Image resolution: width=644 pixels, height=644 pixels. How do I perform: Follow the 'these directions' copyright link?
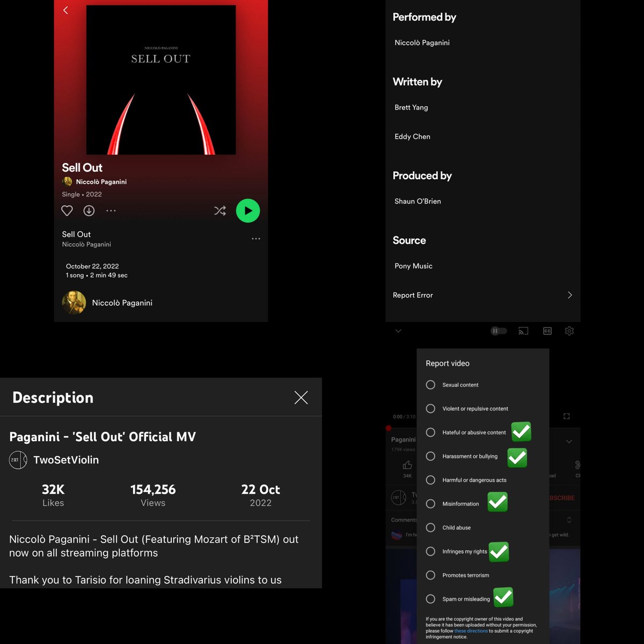471,631
